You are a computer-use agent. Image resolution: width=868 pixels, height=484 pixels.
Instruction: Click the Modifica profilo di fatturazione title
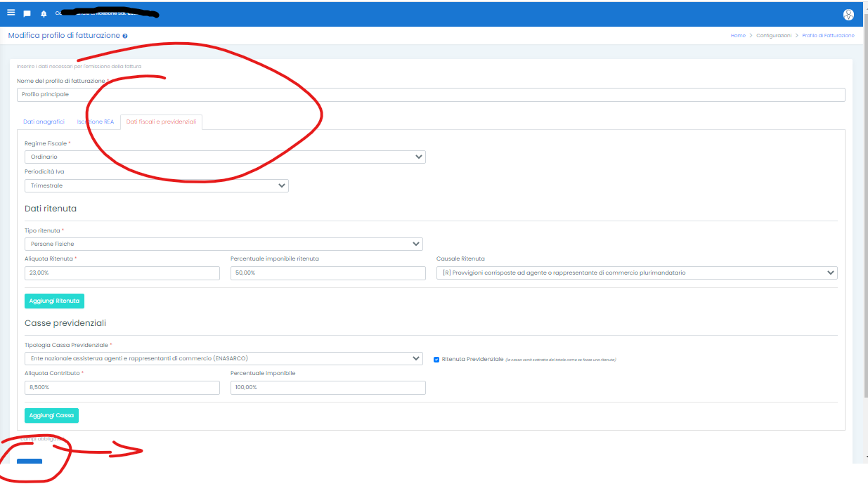point(64,35)
